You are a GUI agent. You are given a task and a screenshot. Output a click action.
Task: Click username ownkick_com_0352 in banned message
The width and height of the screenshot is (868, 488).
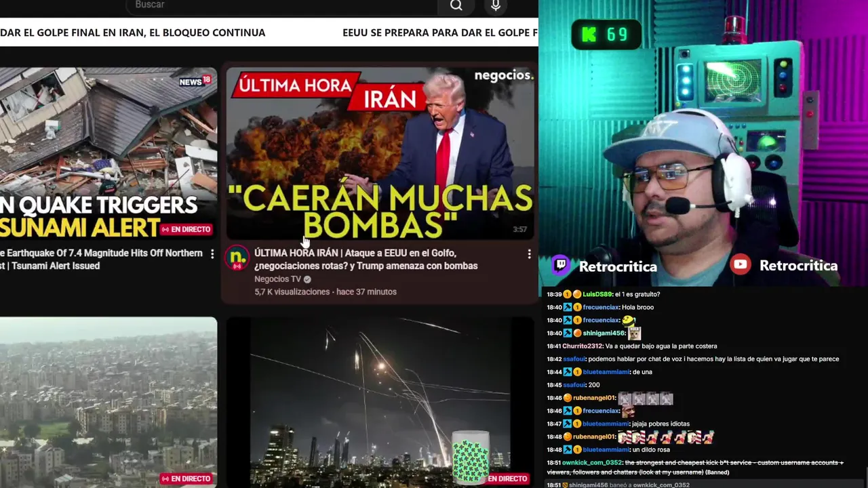592,463
